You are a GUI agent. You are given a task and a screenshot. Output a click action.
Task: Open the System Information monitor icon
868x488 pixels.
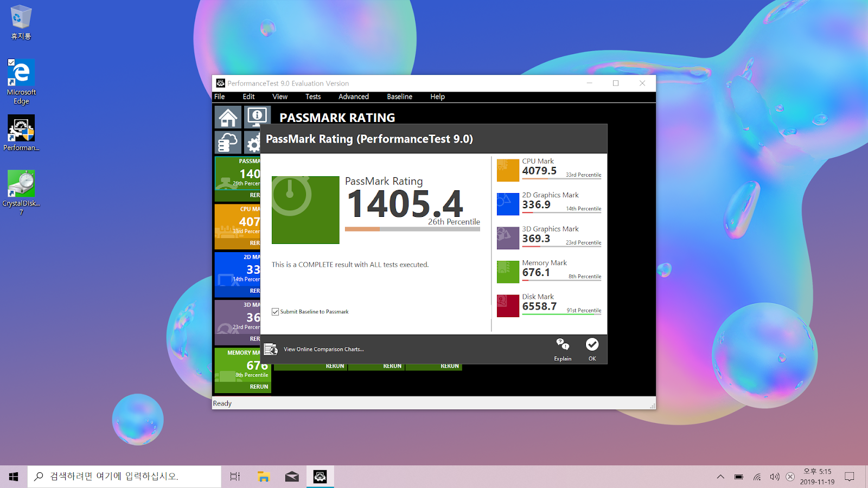tap(257, 116)
